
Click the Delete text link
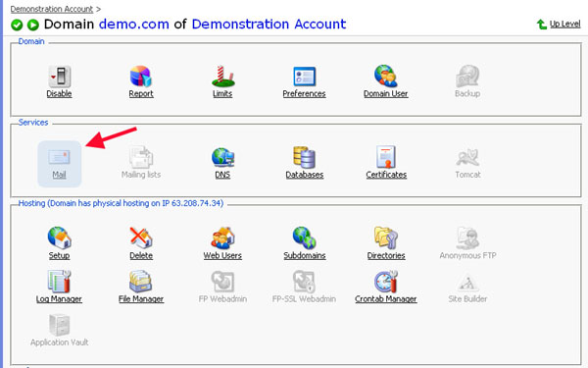pyautogui.click(x=141, y=256)
